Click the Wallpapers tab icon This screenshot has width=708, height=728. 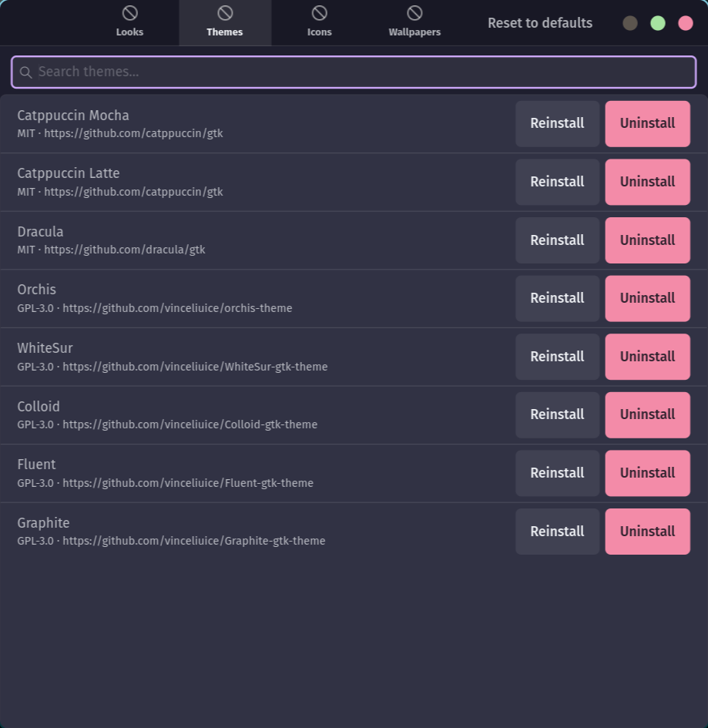point(414,13)
